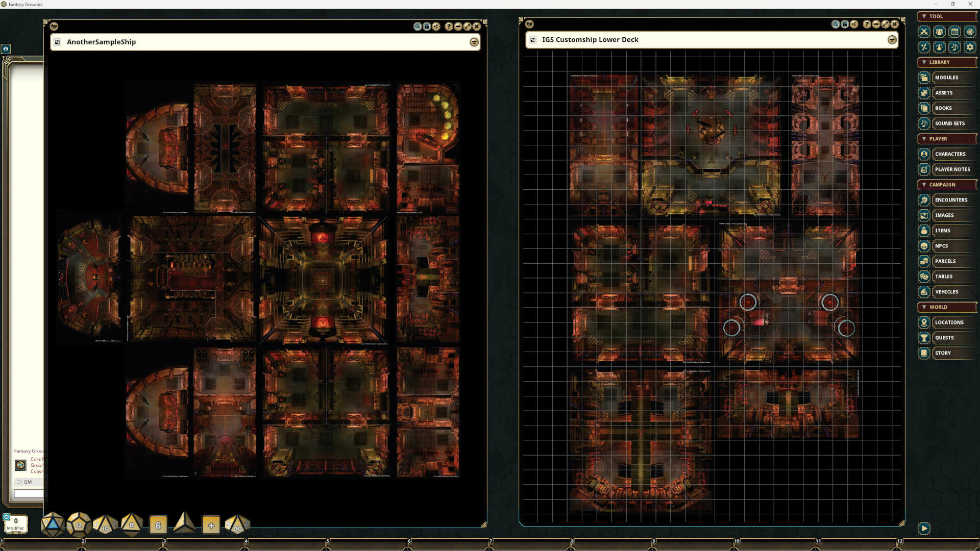
Task: Click the Modifier value box
Action: [15, 524]
